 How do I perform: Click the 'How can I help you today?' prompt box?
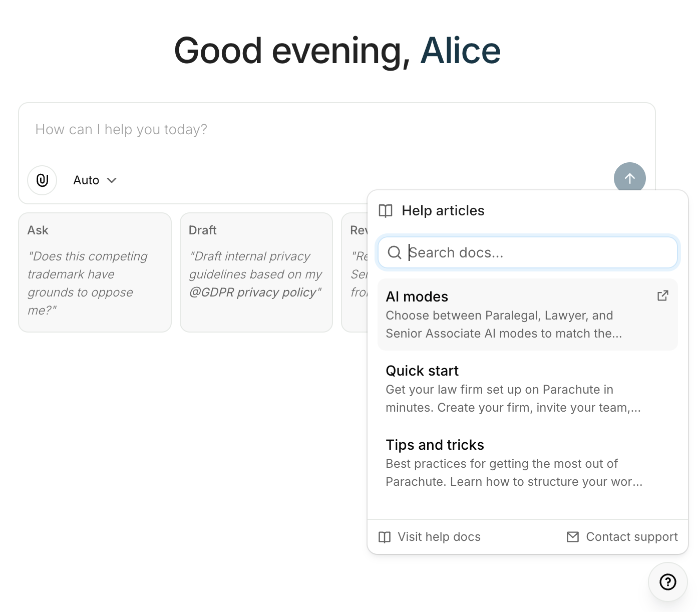pos(300,130)
